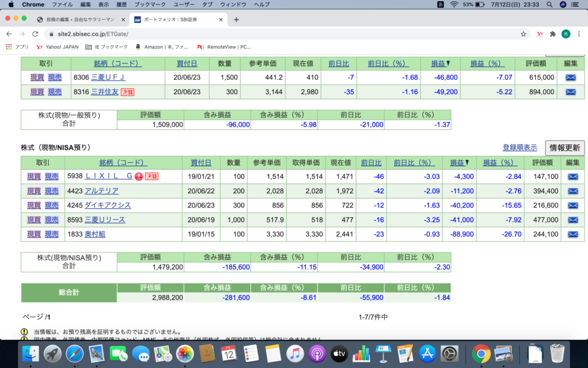Reload the SBI portfolio page
The height and width of the screenshot is (368, 588).
35,34
